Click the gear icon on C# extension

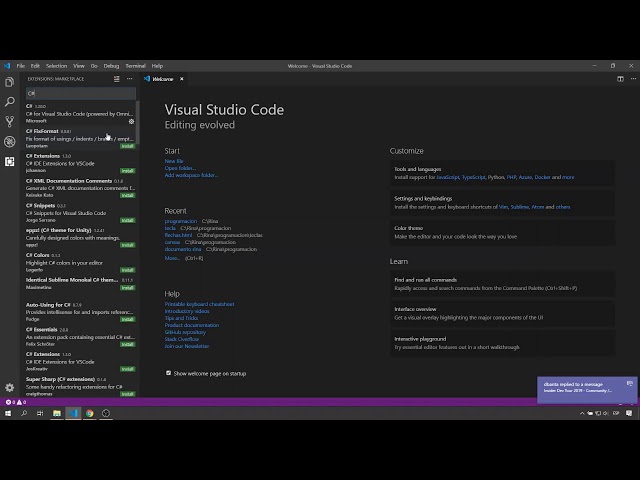131,121
